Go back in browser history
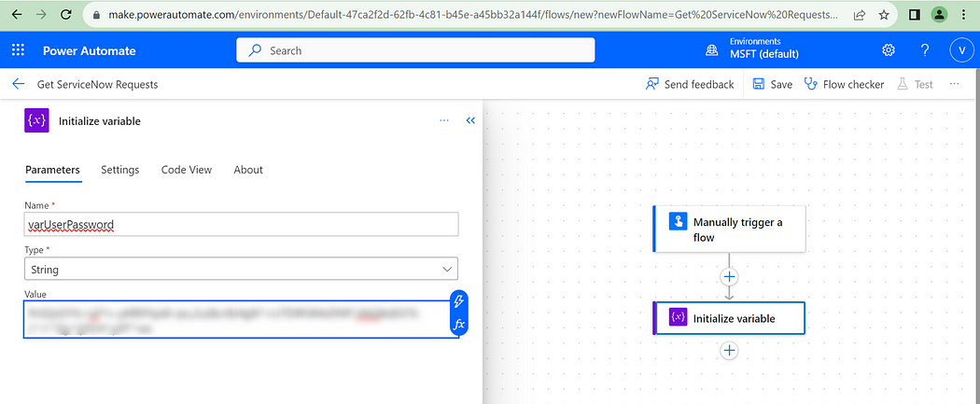Image resolution: width=980 pixels, height=404 pixels. (17, 14)
